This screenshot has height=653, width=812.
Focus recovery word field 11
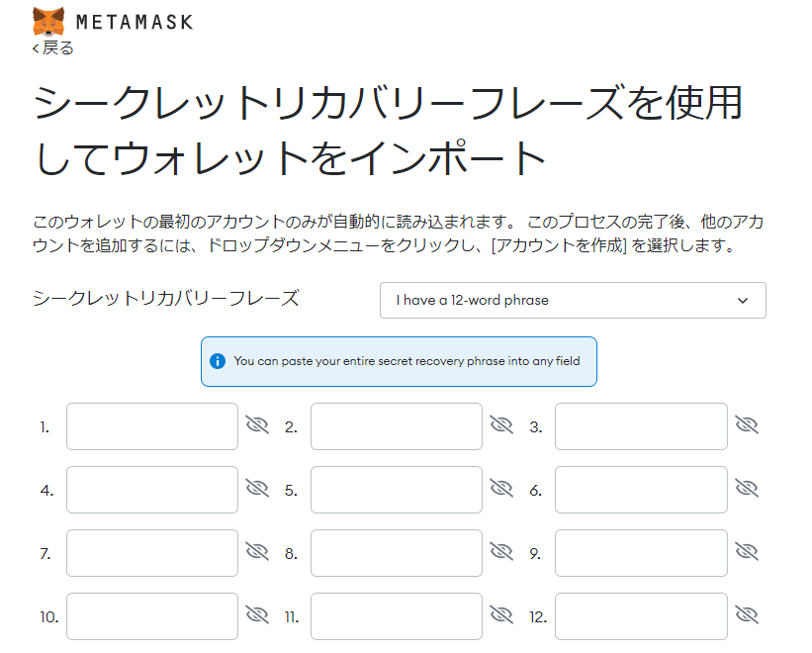[x=397, y=616]
